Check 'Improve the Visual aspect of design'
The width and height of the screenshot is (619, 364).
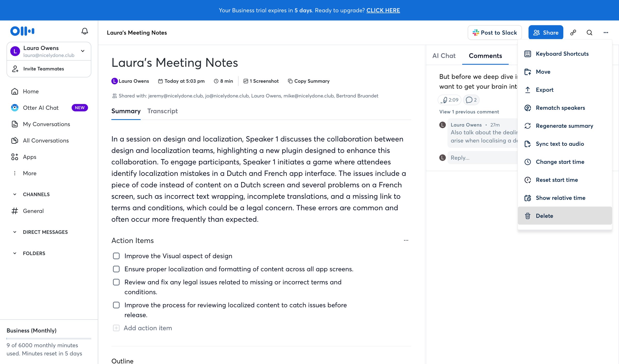point(116,256)
